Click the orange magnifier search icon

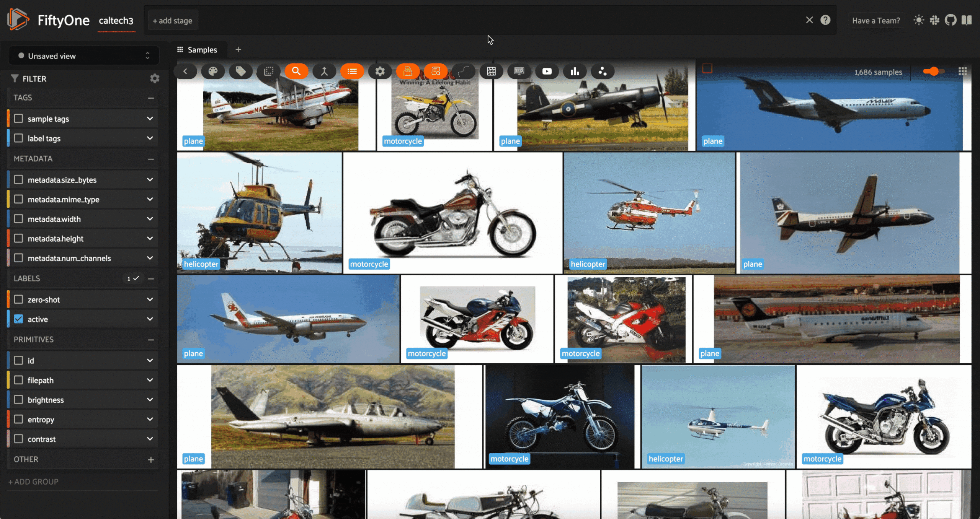tap(296, 72)
